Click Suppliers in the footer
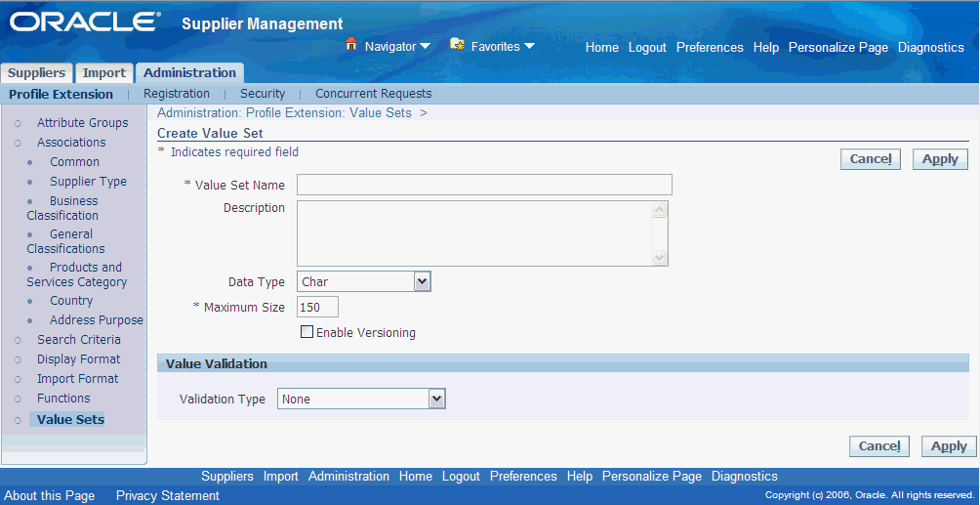Viewport: 980px width, 505px height. click(x=227, y=477)
